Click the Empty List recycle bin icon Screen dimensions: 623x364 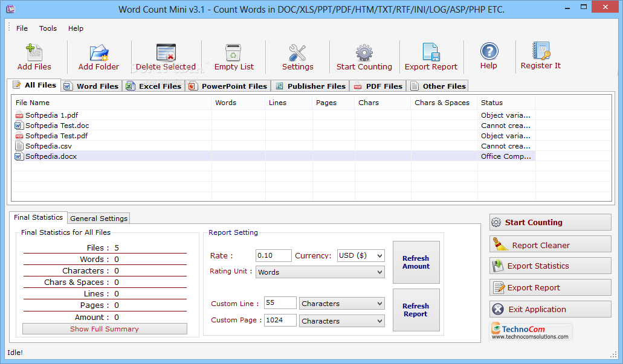coord(233,53)
